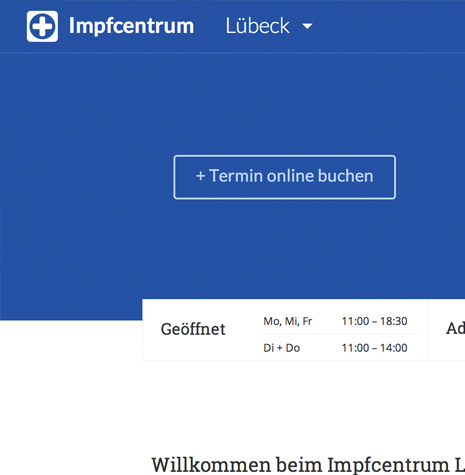Click the medical cross logo icon
The height and width of the screenshot is (475, 465).
coord(42,26)
